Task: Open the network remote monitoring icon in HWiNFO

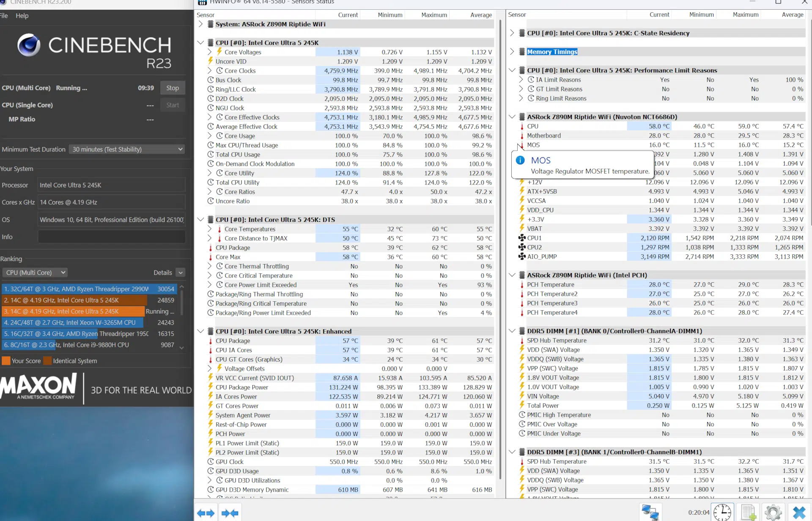Action: click(650, 513)
